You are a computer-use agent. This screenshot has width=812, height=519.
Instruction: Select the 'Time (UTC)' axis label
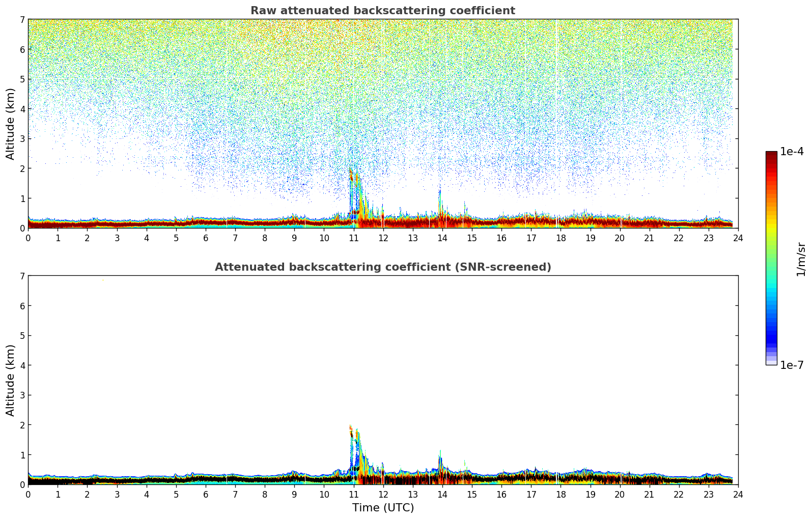(x=383, y=508)
